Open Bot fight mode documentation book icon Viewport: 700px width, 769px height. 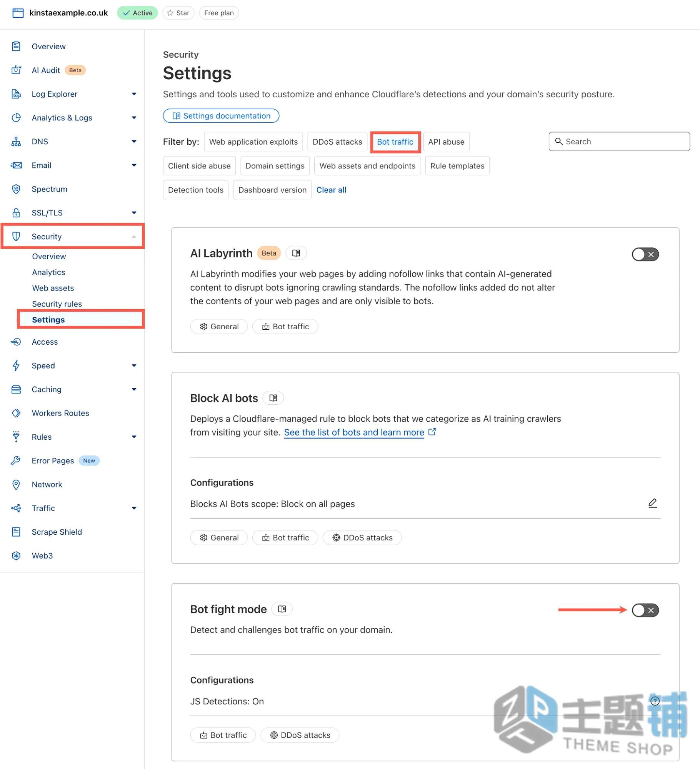coord(282,609)
